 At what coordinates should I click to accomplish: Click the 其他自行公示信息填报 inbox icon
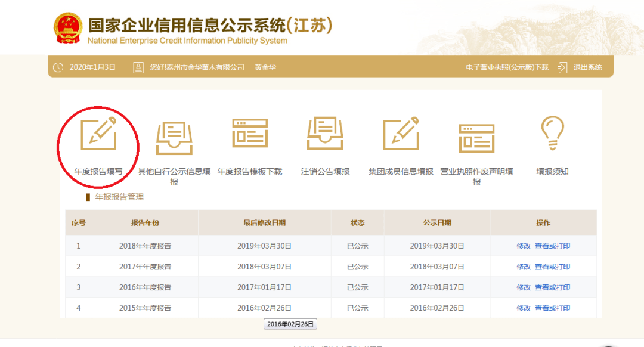(x=173, y=136)
